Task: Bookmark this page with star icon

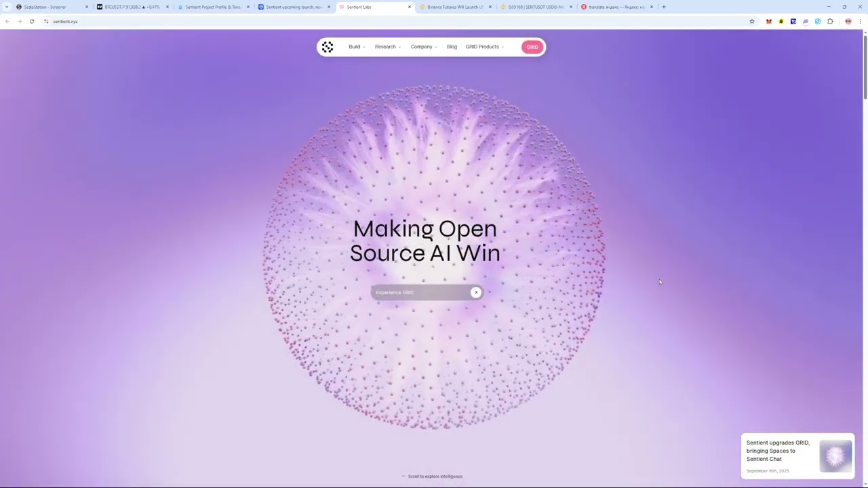Action: point(752,21)
